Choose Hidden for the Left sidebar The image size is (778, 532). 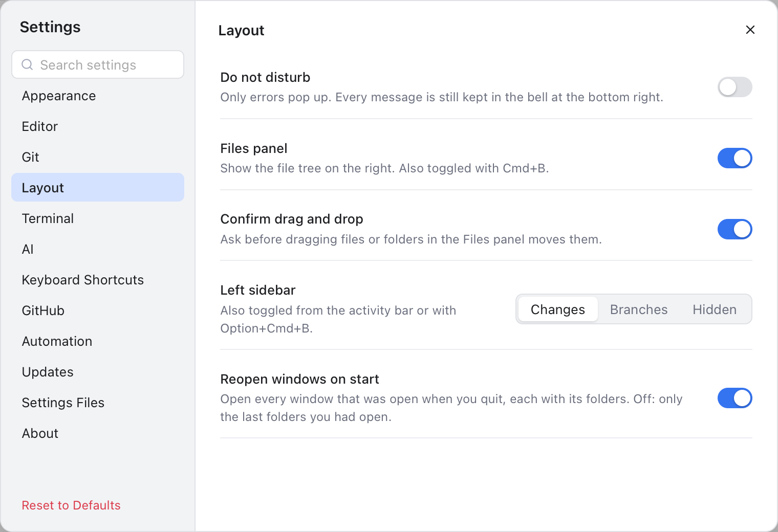(715, 309)
